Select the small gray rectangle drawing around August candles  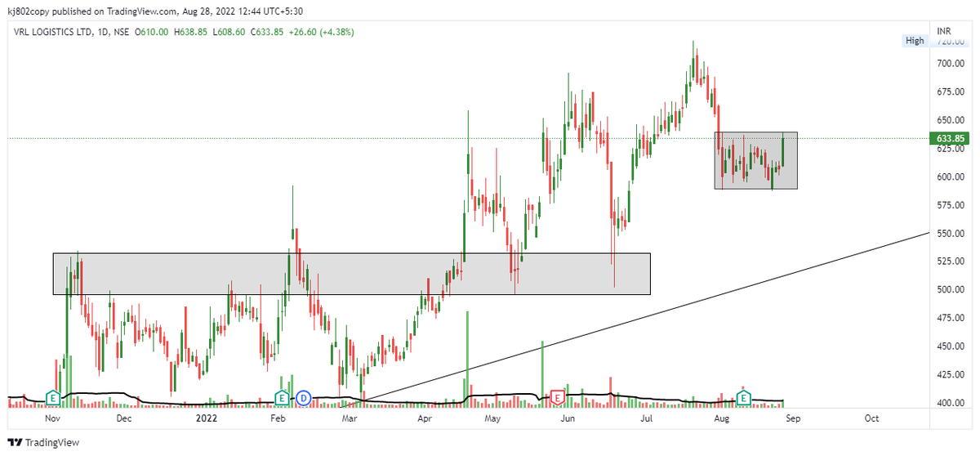pyautogui.click(x=756, y=161)
